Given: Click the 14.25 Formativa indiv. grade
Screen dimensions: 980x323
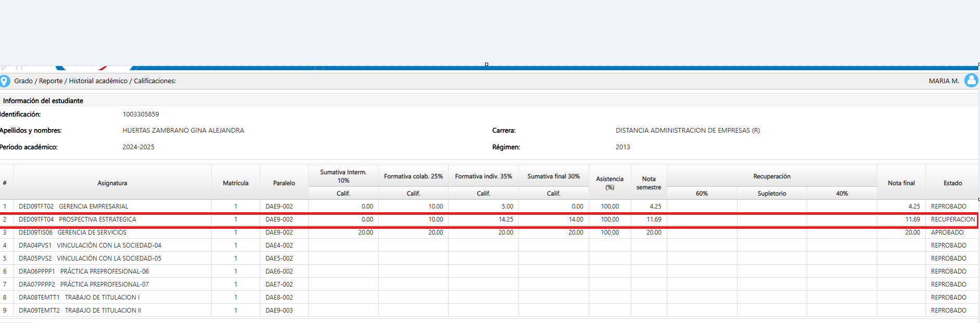Looking at the screenshot, I should (506, 219).
